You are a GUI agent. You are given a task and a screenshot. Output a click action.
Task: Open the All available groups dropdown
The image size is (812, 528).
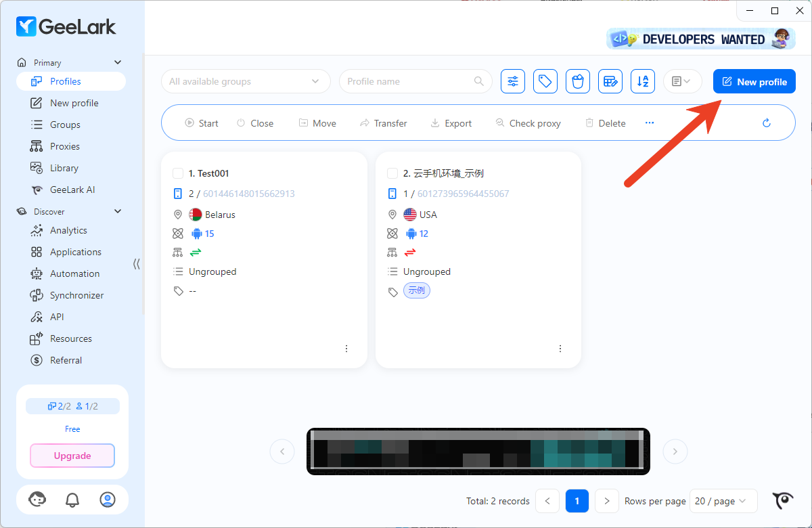245,81
